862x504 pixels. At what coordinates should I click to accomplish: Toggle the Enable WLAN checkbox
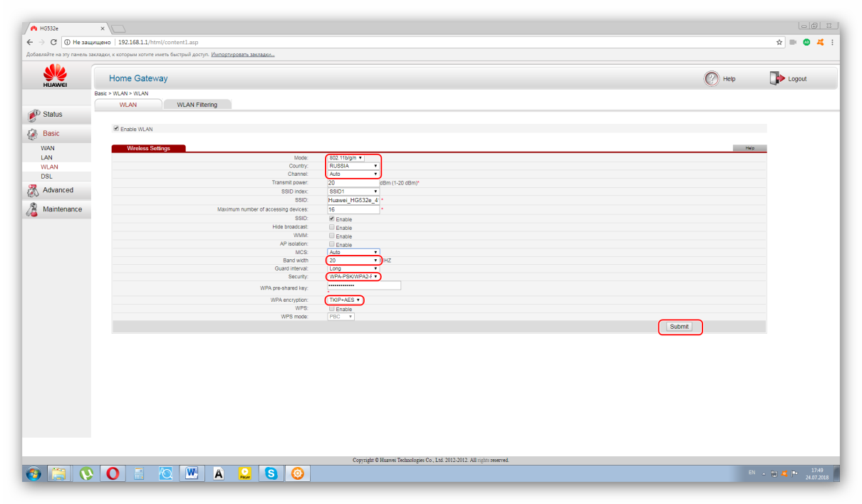(116, 129)
